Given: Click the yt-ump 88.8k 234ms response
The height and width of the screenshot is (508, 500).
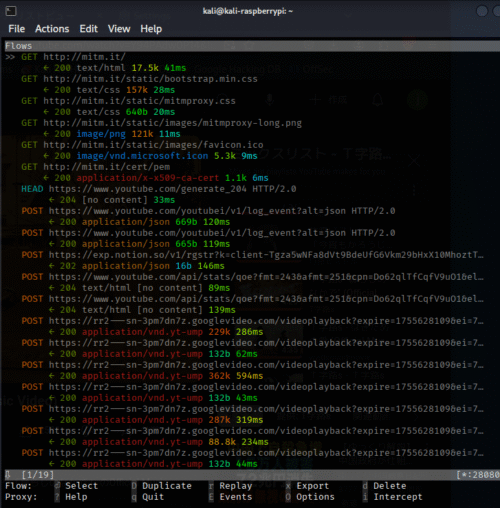Looking at the screenshot, I should click(159, 442).
